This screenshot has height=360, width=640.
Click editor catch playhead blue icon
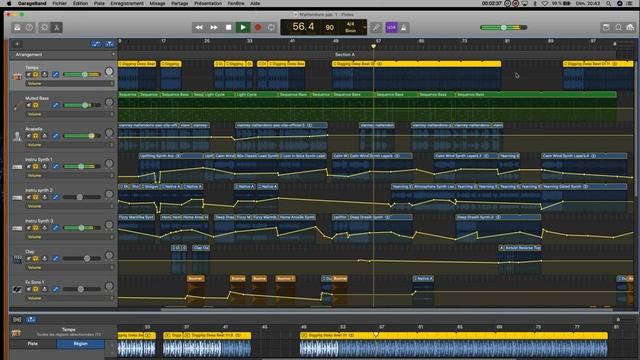coord(31,319)
